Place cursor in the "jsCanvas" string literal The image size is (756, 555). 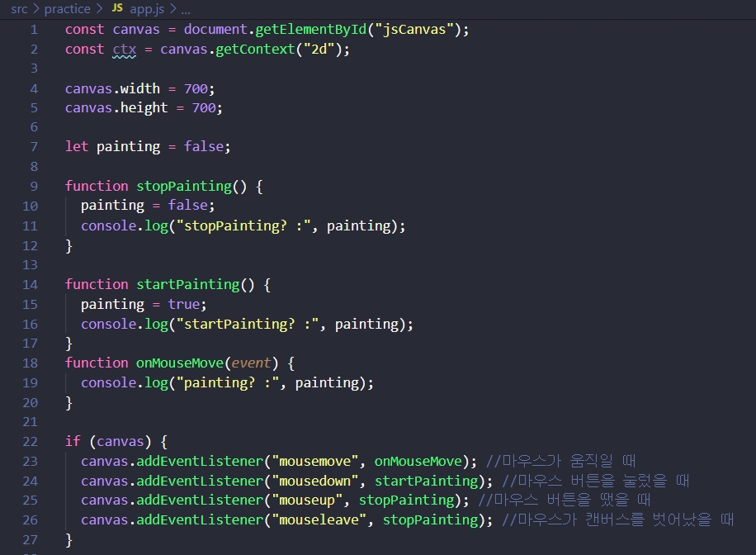click(x=413, y=28)
